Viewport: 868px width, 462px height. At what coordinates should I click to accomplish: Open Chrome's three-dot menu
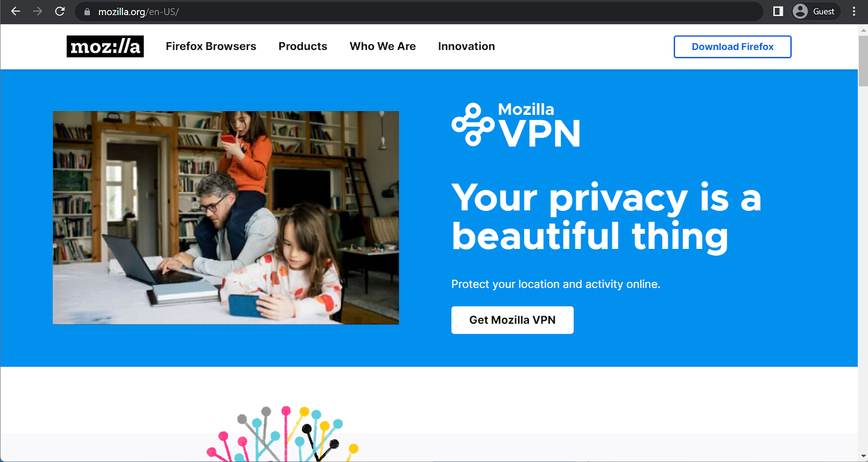(x=854, y=11)
